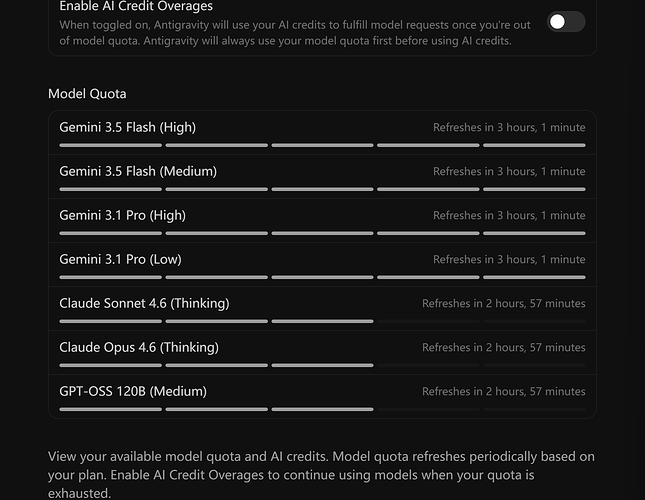Select the Claude Sonnet 4.6 (Thinking) label
Screen dimensions: 645x500
[144, 303]
